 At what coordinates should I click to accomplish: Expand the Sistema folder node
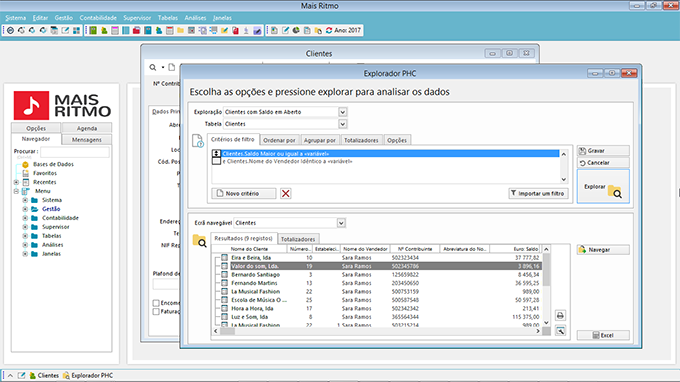click(25, 200)
